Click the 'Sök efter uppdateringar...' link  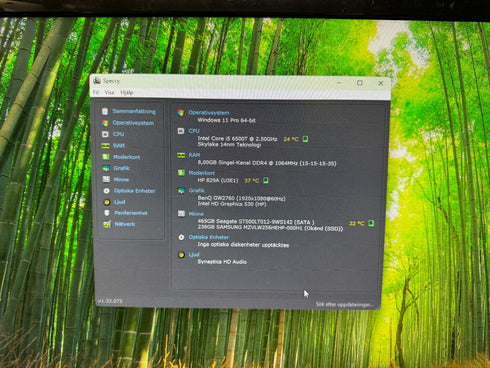pyautogui.click(x=344, y=304)
